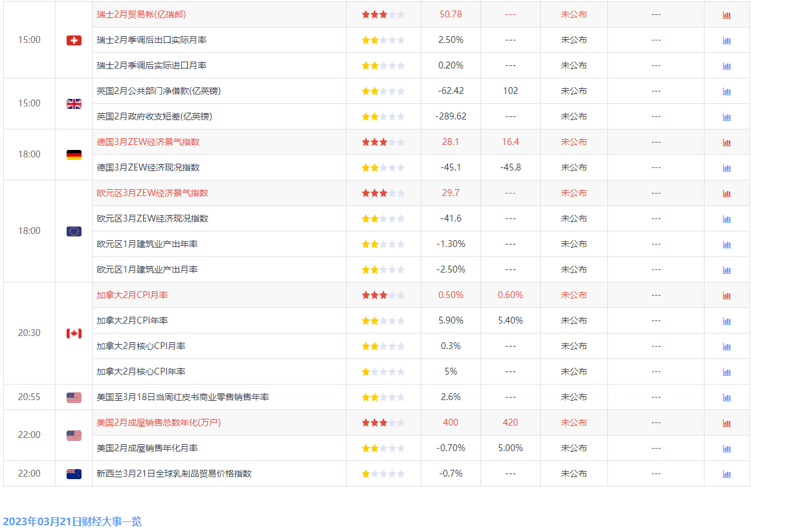
Task: Open chart icon for 加拿大2月CPI月率
Action: pyautogui.click(x=726, y=296)
